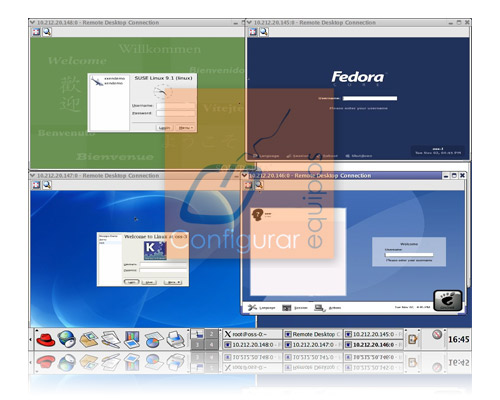Click Language in the Fedora login screen
Screen dimensions: 500x400
point(266,156)
